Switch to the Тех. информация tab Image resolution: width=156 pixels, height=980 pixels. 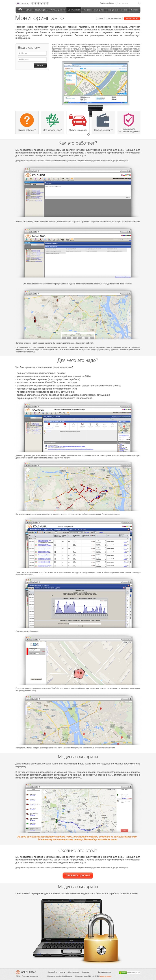(x=114, y=18)
